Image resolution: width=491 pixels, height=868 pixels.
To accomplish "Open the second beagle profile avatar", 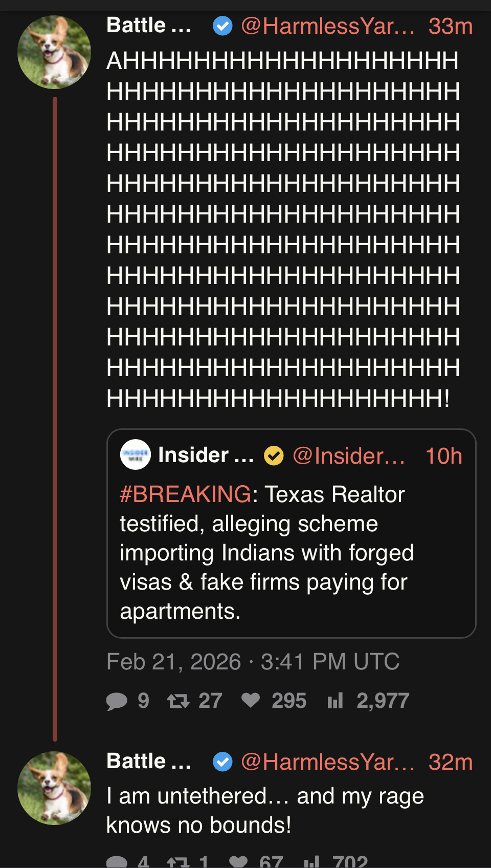I will pyautogui.click(x=54, y=788).
